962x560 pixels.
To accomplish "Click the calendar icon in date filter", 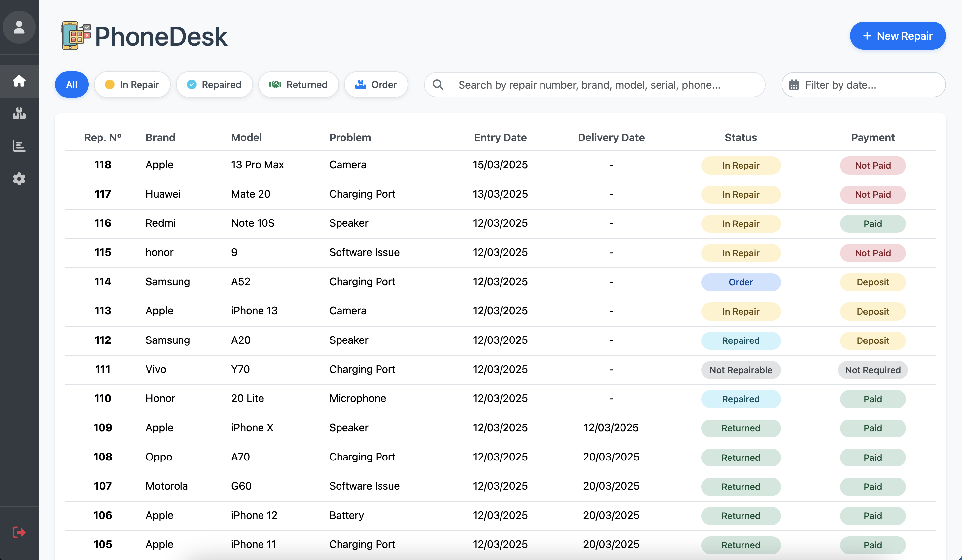I will pos(794,84).
